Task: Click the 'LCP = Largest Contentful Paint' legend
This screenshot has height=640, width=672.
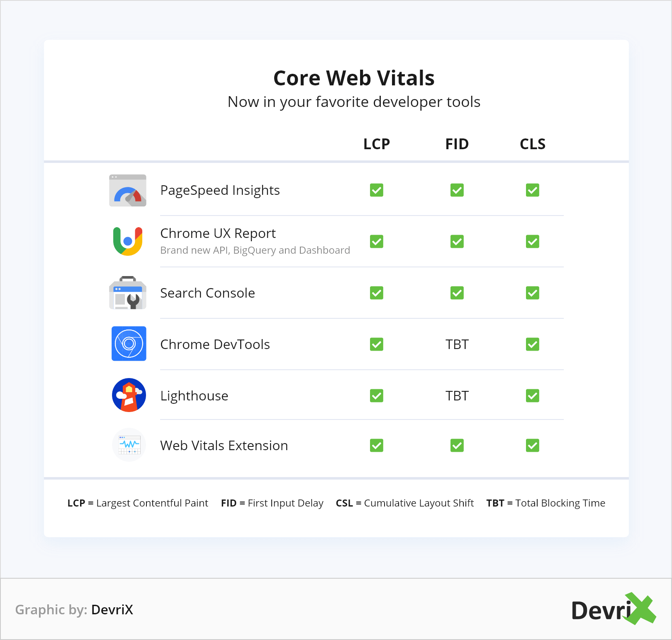Action: pos(138,503)
